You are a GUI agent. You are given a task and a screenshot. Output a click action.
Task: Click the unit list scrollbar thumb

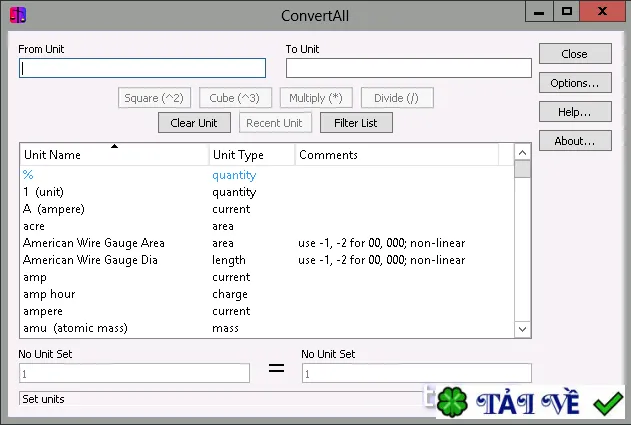click(x=522, y=169)
